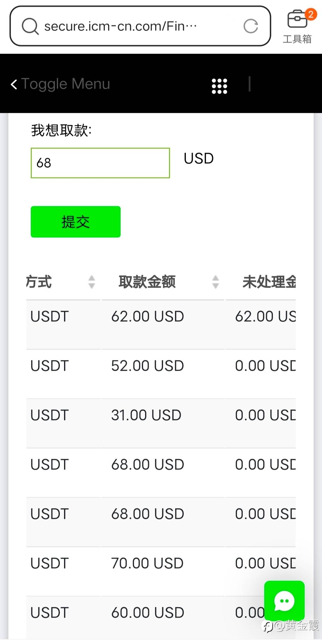Viewport: 322px width, 644px height.
Task: Open the grid apps menu icon
Action: [219, 86]
